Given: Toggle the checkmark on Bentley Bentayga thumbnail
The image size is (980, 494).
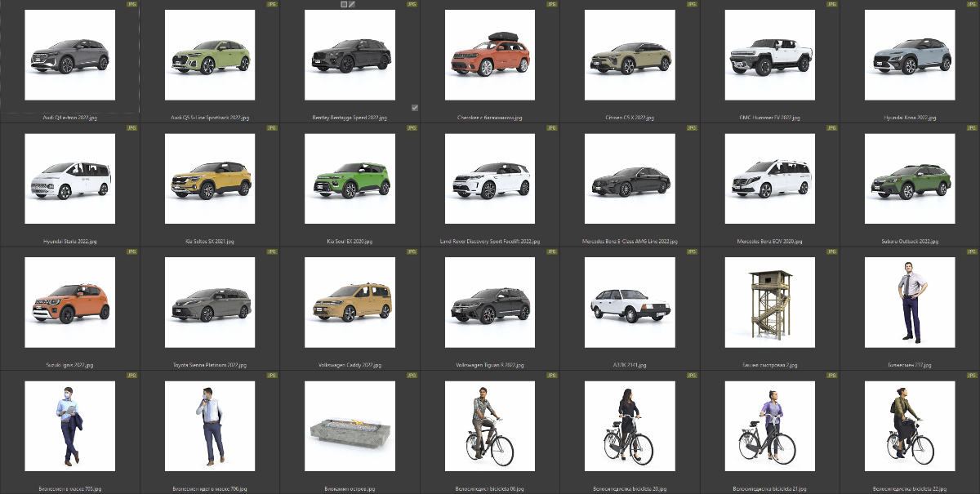Looking at the screenshot, I should click(x=415, y=108).
